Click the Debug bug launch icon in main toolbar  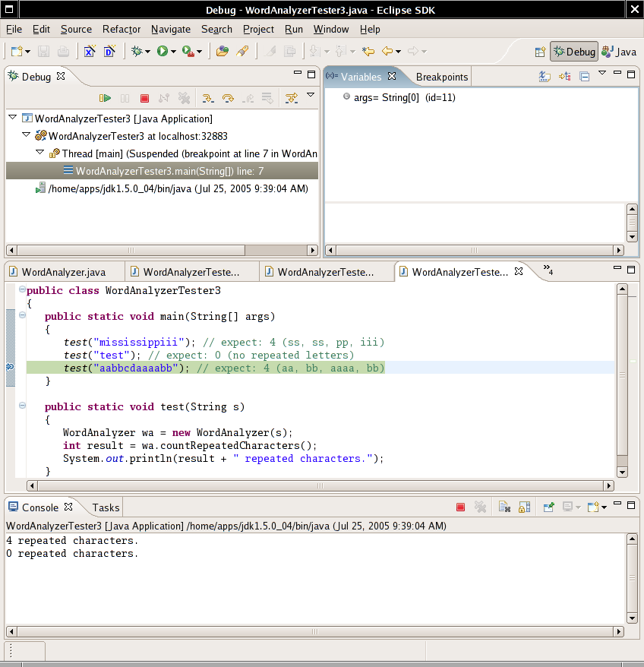137,52
